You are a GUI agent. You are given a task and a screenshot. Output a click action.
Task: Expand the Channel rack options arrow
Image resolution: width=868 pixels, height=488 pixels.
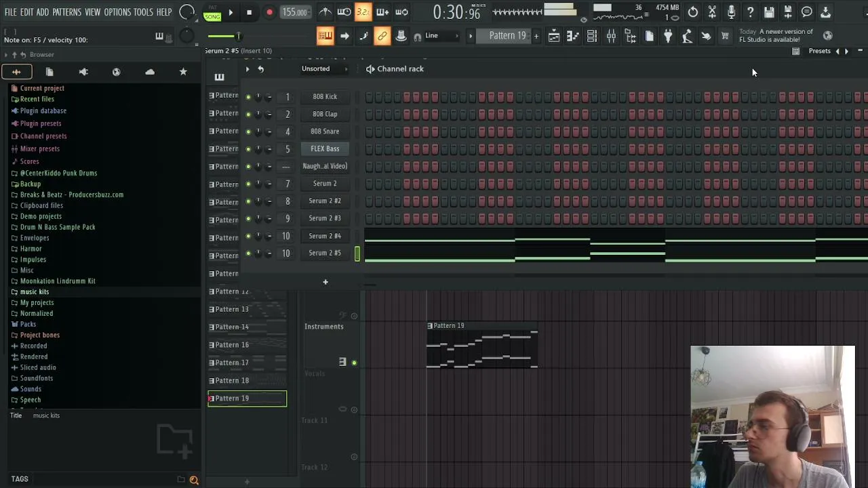(247, 69)
